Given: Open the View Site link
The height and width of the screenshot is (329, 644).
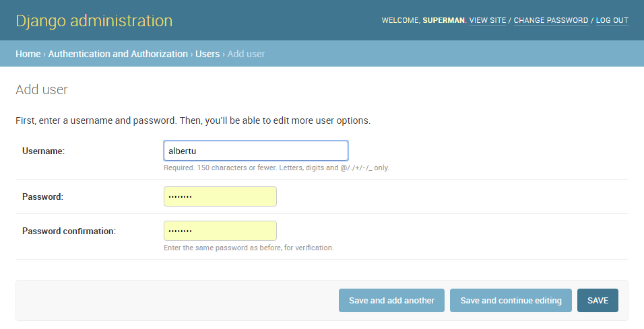Looking at the screenshot, I should [x=487, y=21].
